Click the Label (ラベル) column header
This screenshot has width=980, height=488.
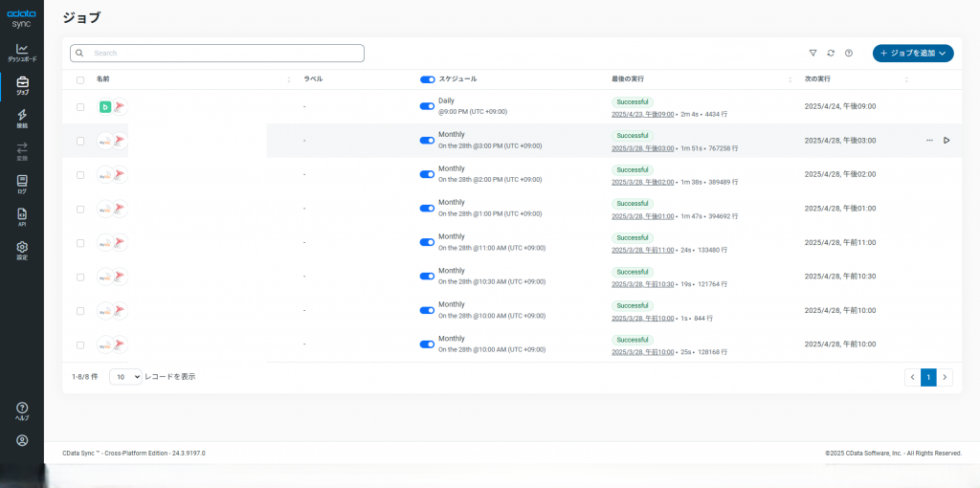[x=313, y=79]
